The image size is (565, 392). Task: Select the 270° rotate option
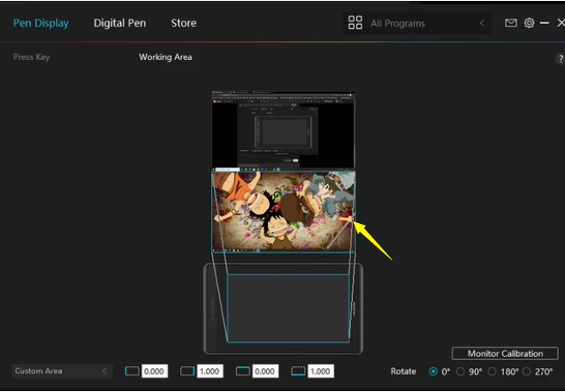coord(526,371)
